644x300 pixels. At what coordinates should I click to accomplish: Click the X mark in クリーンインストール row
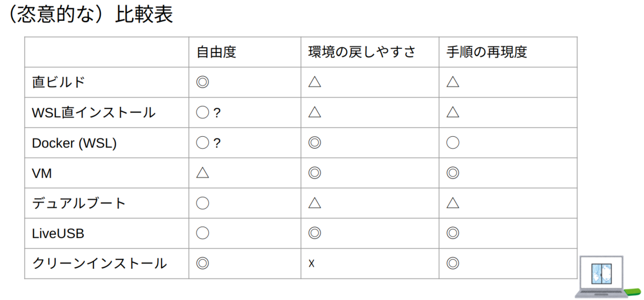pyautogui.click(x=311, y=264)
